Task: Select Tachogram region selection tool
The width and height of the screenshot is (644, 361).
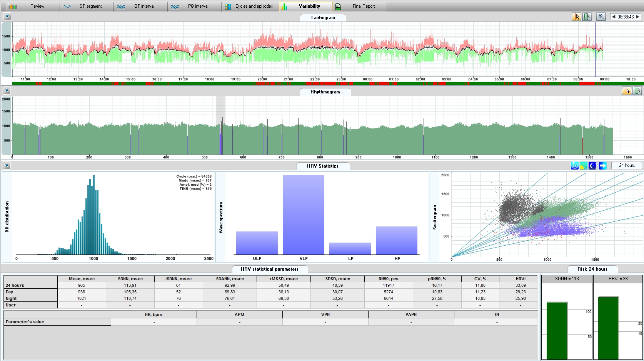Action: (587, 17)
